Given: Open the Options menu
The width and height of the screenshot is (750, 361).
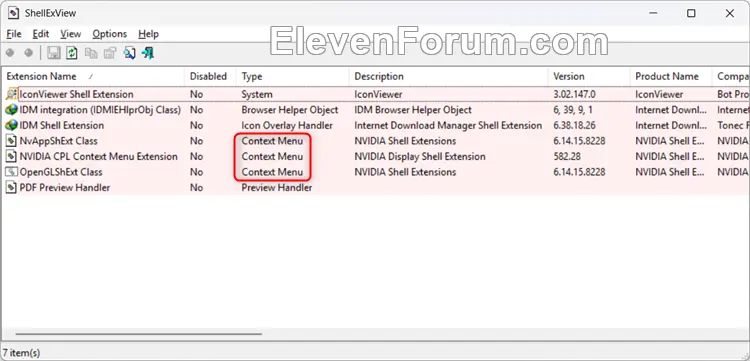Looking at the screenshot, I should tap(110, 34).
